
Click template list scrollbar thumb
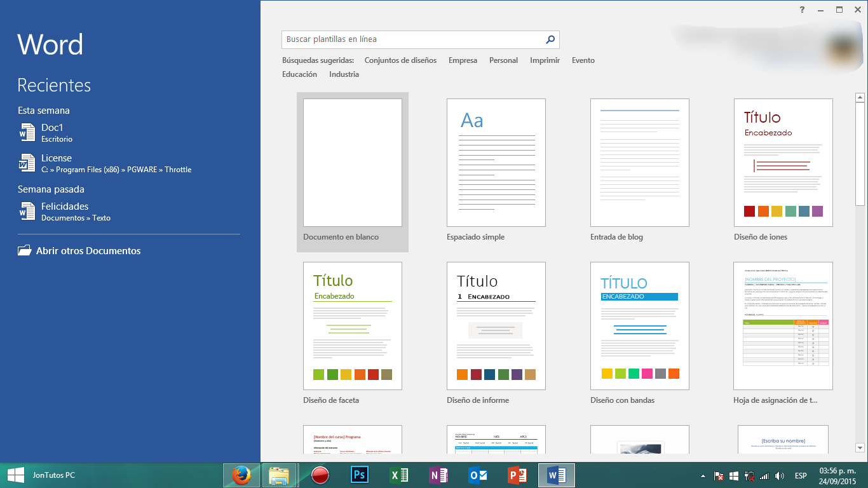pos(860,154)
